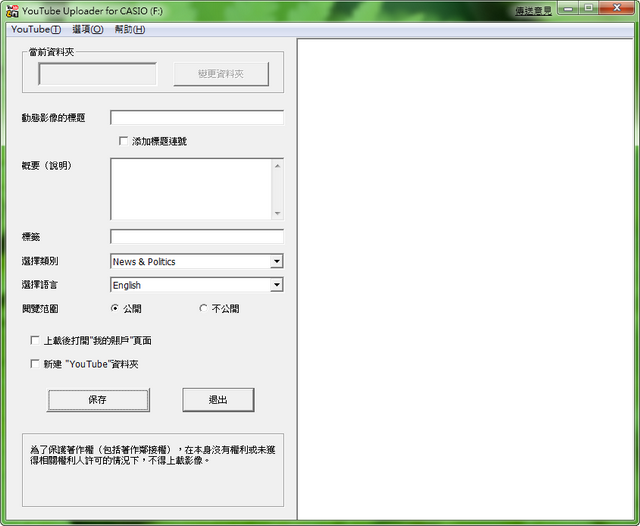Click the description scrollbar down arrow
This screenshot has width=640, height=526.
click(278, 213)
